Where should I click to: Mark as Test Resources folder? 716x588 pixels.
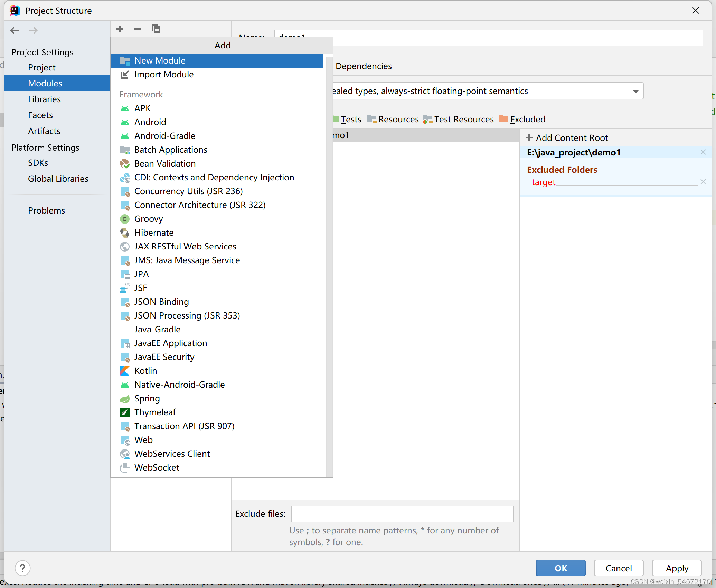[x=458, y=119]
